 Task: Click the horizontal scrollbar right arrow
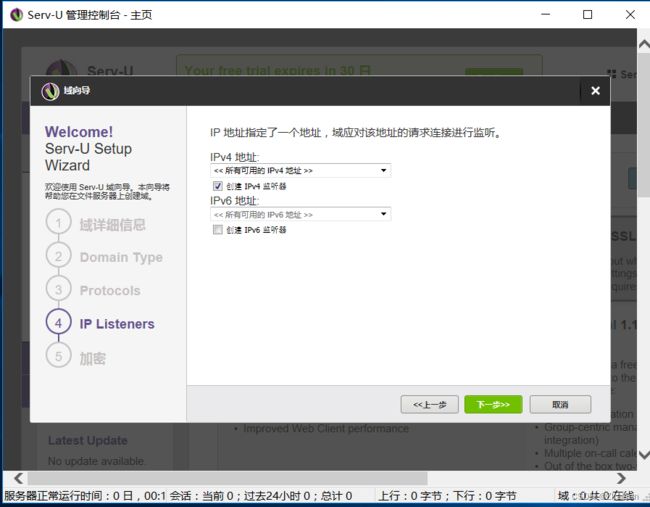tap(621, 478)
